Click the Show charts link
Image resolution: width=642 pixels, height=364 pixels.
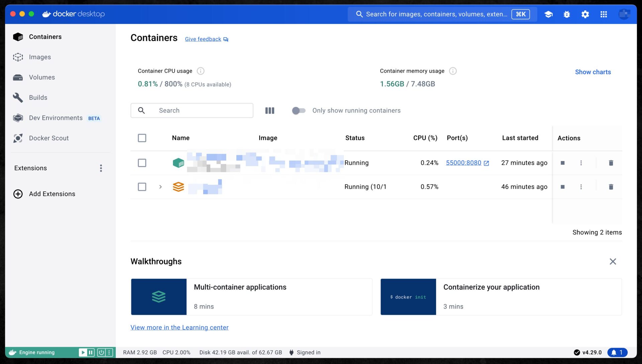coord(593,72)
